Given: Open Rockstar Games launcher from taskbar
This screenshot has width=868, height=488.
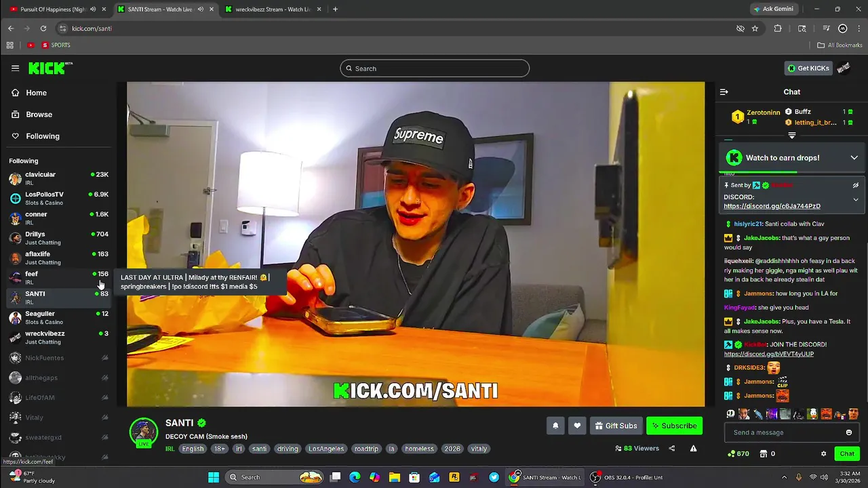Looking at the screenshot, I should [x=454, y=477].
